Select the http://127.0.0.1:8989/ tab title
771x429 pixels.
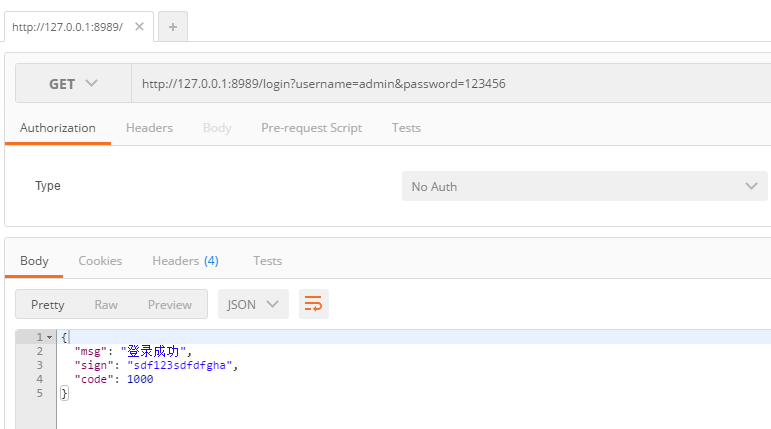(x=67, y=27)
